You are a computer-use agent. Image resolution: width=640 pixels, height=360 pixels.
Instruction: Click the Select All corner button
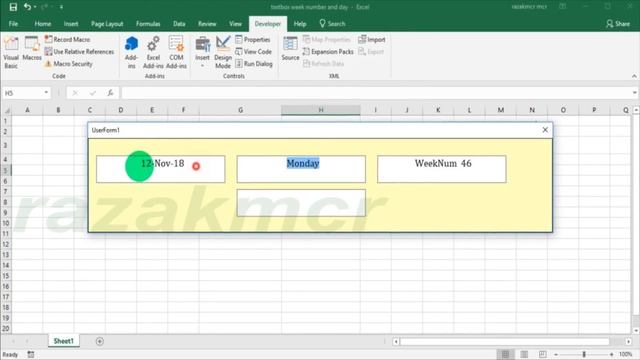pos(6,110)
